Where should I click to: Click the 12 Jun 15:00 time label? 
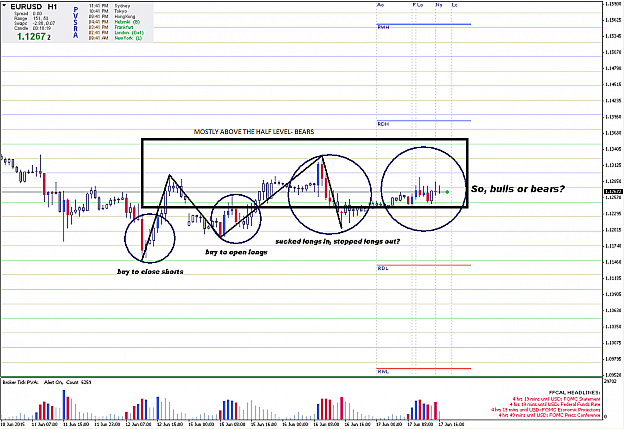pyautogui.click(x=170, y=424)
